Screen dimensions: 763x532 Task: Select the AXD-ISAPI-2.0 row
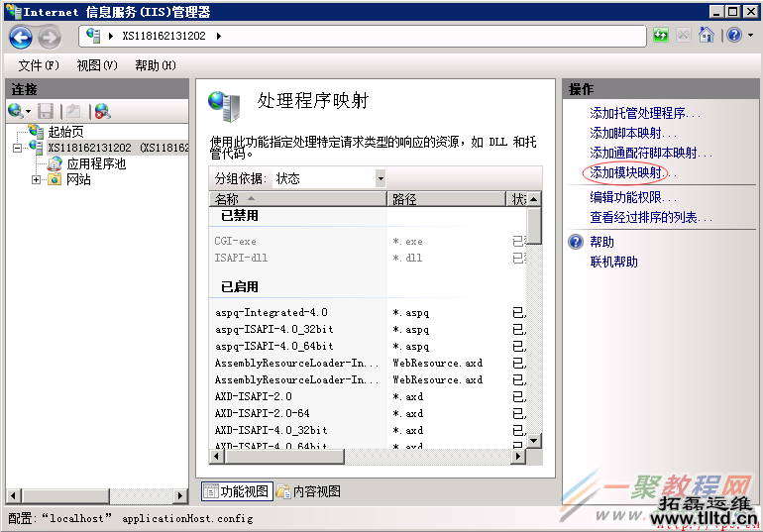pos(368,397)
